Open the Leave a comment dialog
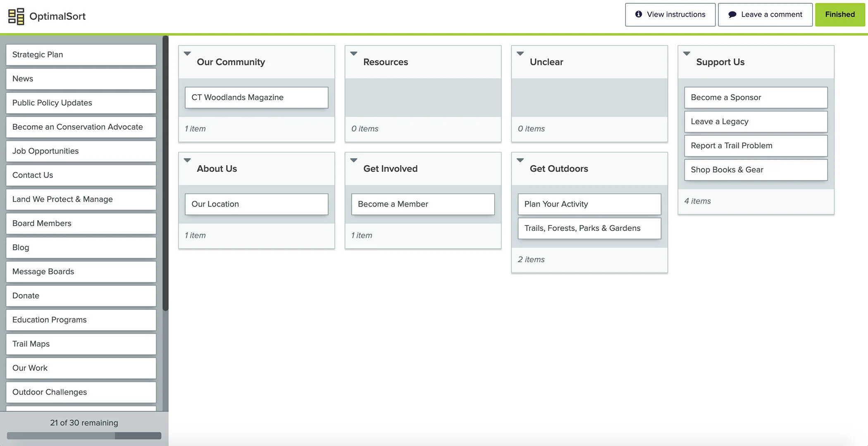The image size is (868, 446). 765,15
